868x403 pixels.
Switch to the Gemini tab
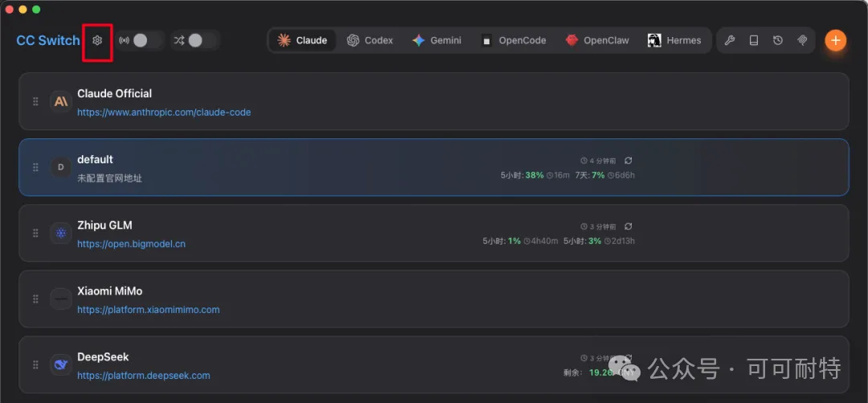click(x=436, y=40)
